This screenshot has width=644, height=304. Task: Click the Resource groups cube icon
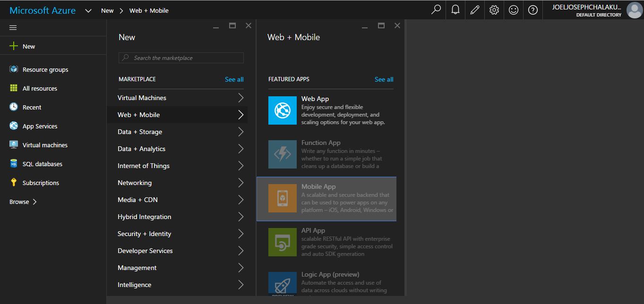click(14, 69)
